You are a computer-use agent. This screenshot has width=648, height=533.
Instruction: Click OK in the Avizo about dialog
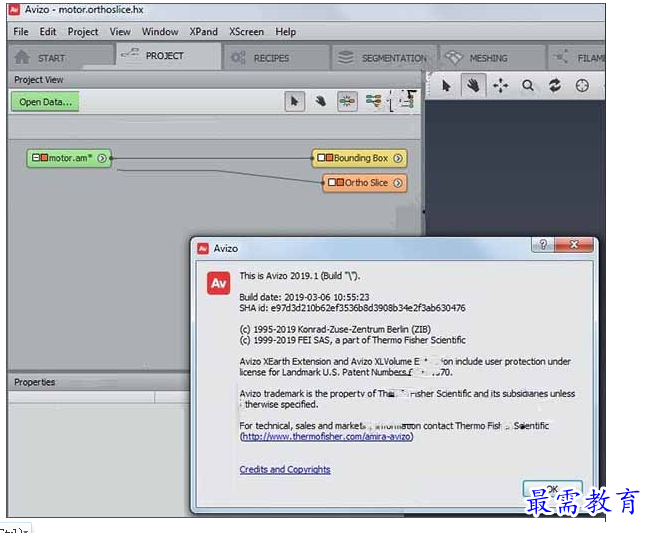click(x=552, y=489)
